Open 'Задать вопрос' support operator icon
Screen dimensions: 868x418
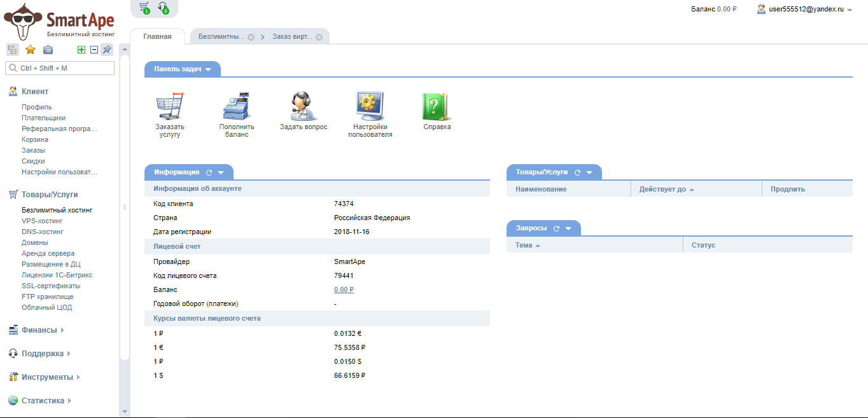pos(303,106)
